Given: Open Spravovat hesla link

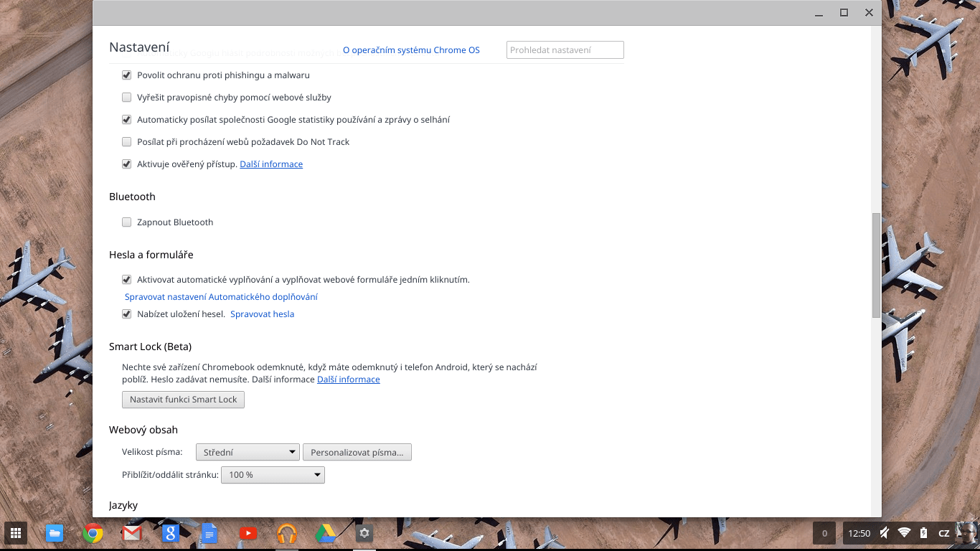Looking at the screenshot, I should pos(262,314).
